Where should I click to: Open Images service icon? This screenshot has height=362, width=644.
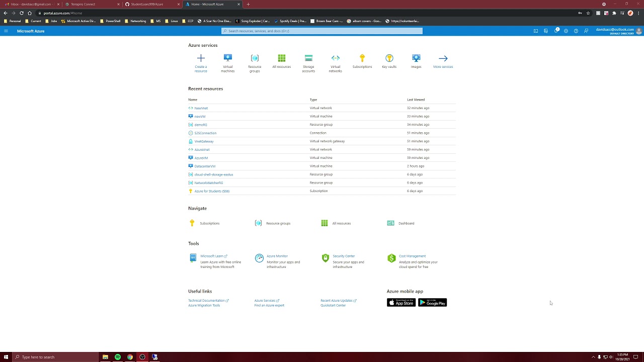tap(416, 58)
